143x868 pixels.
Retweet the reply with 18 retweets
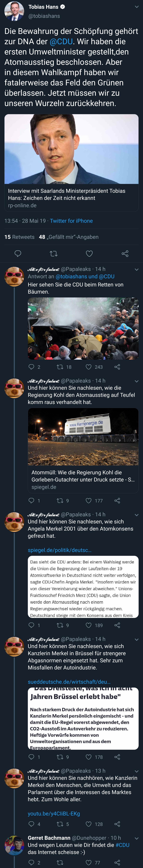point(60,367)
